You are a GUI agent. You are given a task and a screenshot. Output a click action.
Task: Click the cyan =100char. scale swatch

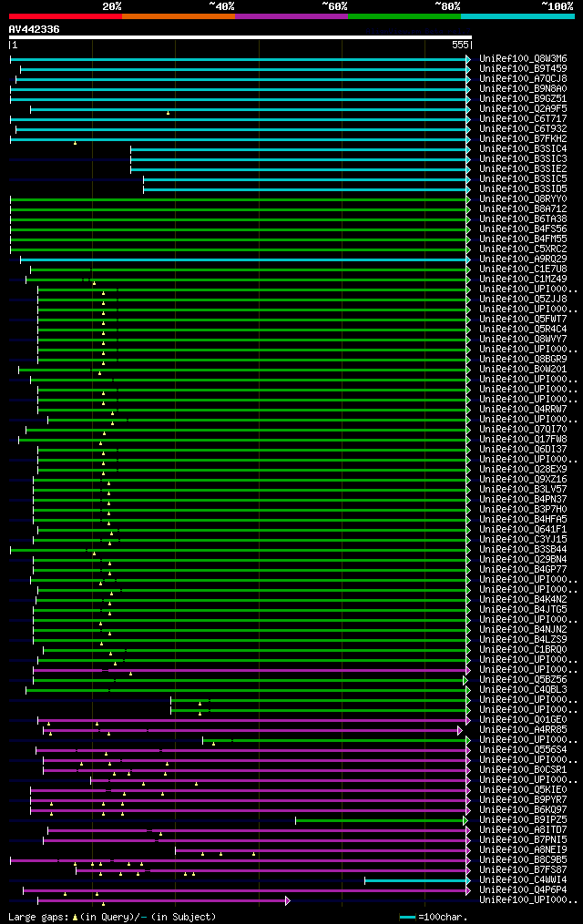click(x=407, y=918)
